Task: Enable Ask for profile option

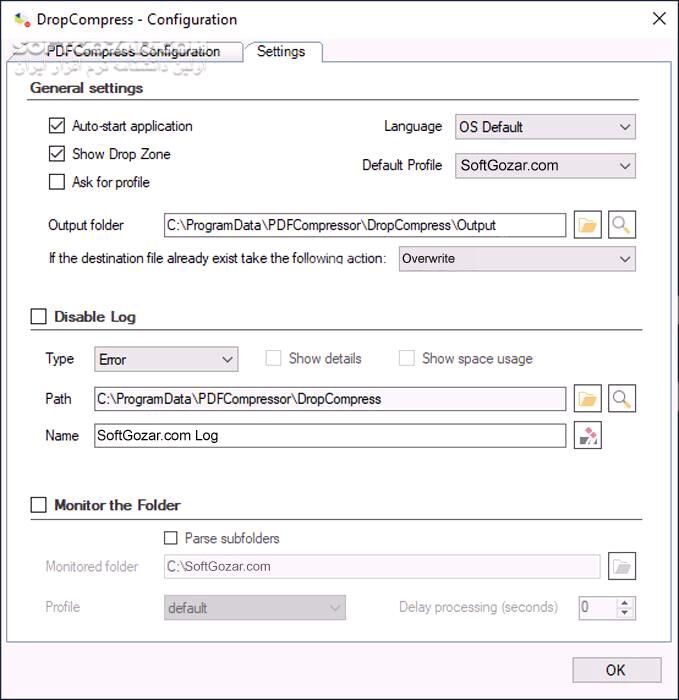Action: [57, 182]
